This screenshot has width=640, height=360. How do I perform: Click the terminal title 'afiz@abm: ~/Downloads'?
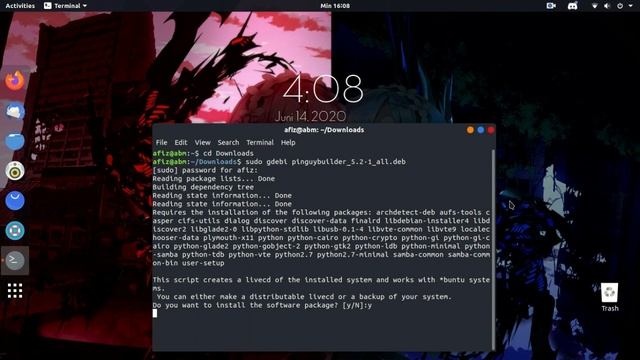click(x=324, y=130)
